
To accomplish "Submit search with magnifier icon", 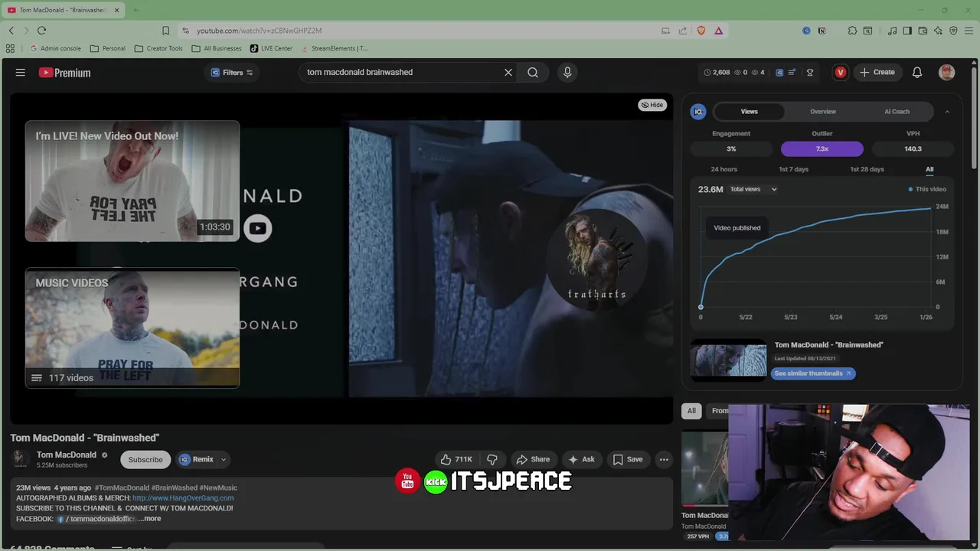I will tap(533, 72).
